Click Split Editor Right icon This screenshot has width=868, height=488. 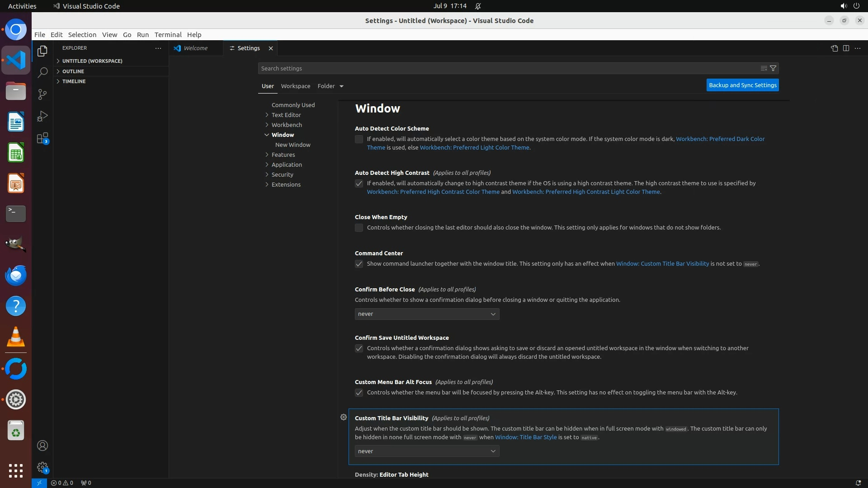tap(846, 48)
